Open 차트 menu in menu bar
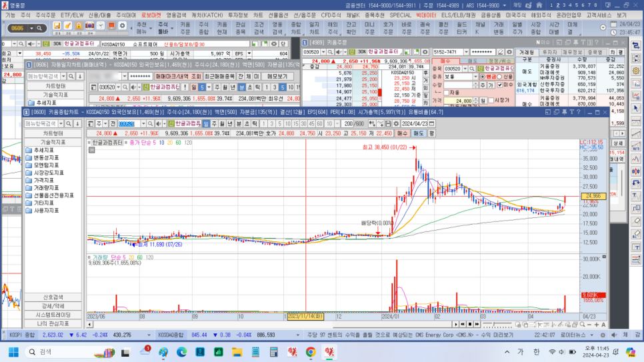Image resolution: width=644 pixels, height=362 pixels. coord(258,15)
